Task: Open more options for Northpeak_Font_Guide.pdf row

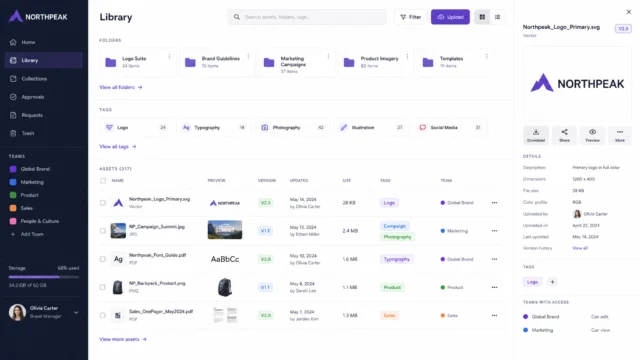Action: click(x=494, y=259)
